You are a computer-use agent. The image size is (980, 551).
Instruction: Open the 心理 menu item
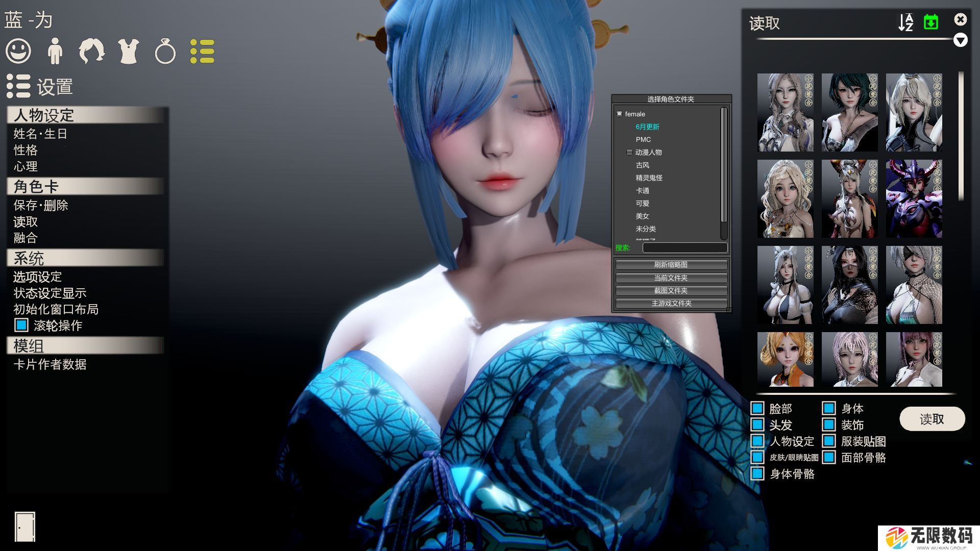tap(26, 166)
